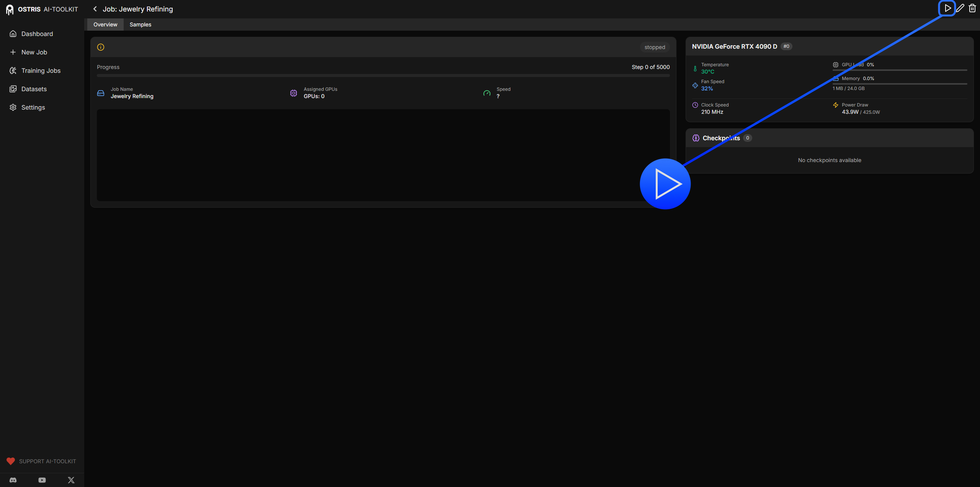Click the job progress bar
Screen dimensions: 980x487
coord(383,75)
